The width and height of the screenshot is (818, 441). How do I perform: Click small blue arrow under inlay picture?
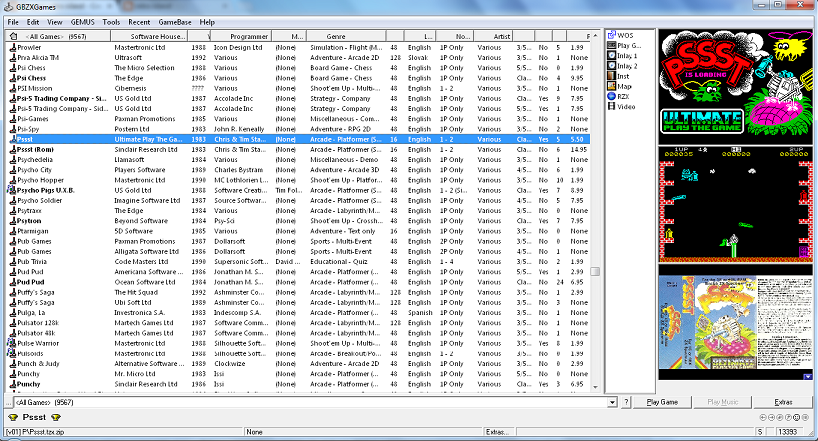coord(808,376)
